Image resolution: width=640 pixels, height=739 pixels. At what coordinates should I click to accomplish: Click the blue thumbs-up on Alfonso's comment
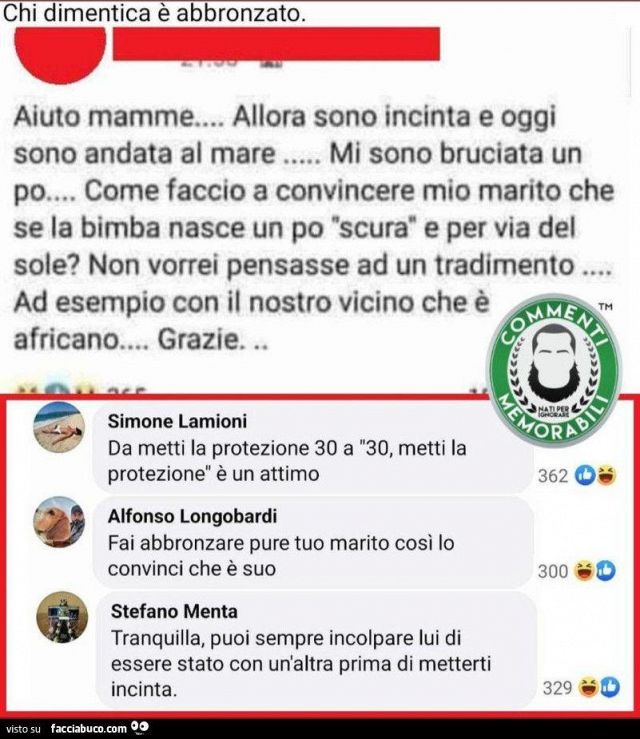tap(606, 571)
